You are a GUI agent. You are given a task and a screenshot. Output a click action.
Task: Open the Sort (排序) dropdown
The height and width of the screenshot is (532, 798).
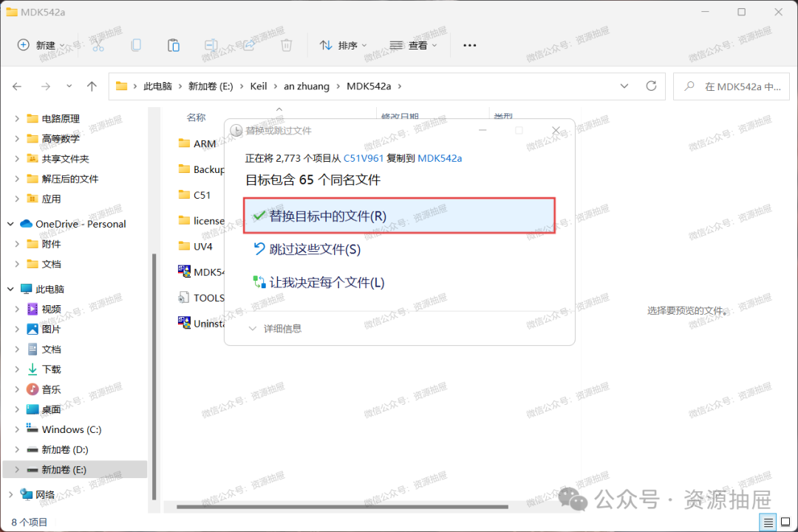[343, 45]
